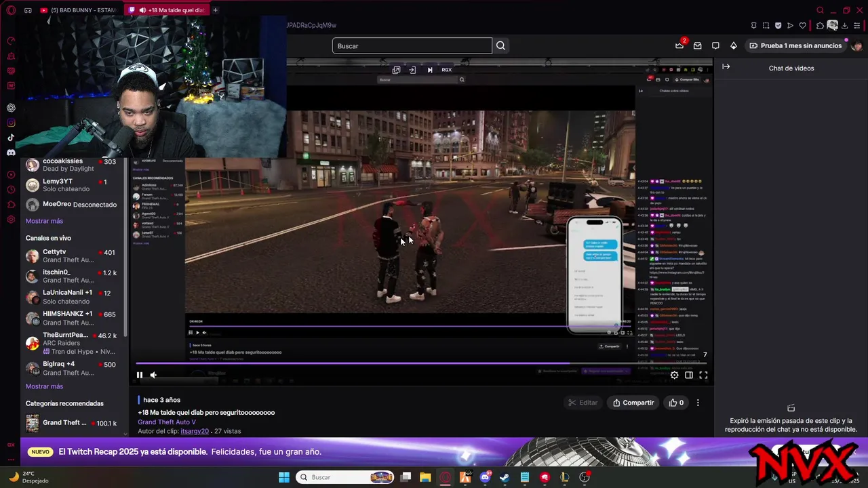Open the Windows Start menu
868x488 pixels.
pyautogui.click(x=283, y=477)
